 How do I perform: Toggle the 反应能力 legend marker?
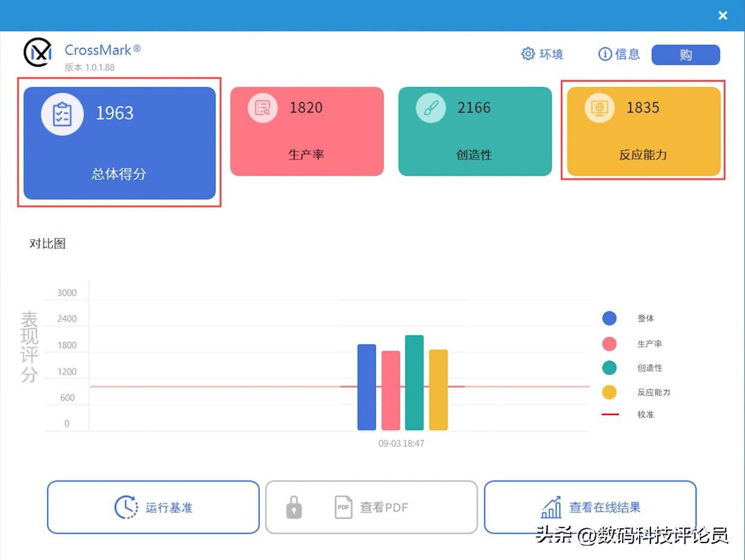609,392
